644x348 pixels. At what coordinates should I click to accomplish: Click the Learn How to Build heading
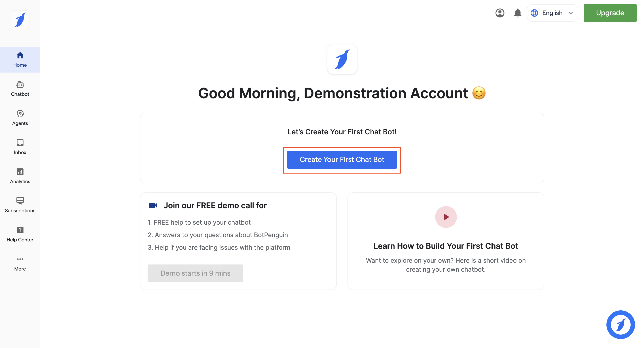(445, 246)
